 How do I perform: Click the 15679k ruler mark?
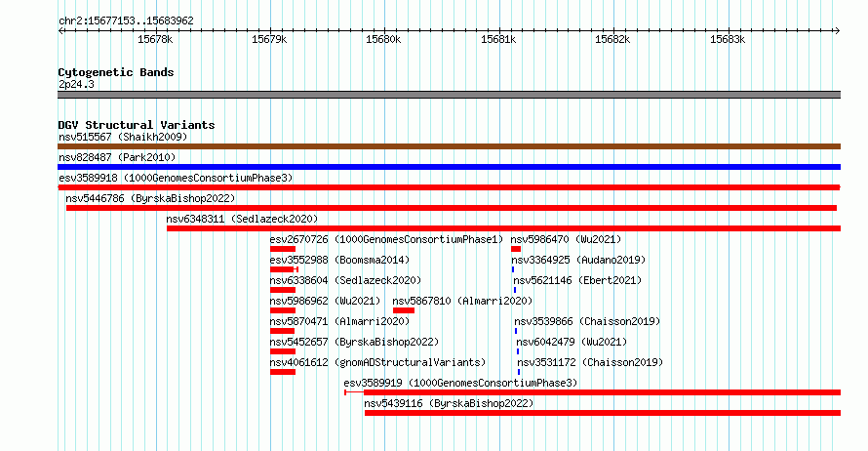[269, 39]
